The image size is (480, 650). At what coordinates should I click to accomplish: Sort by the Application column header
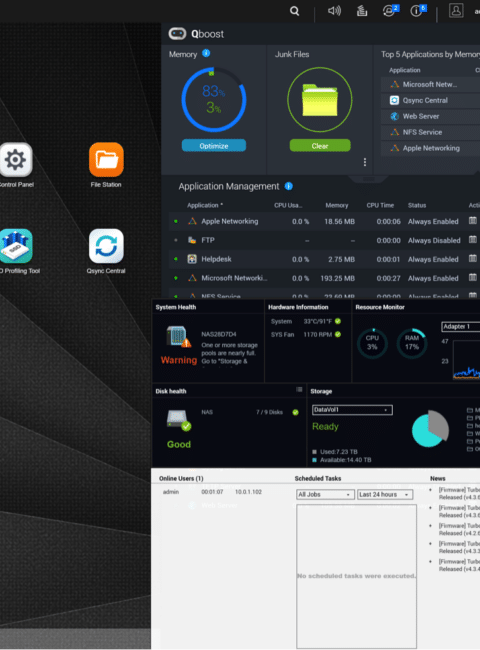(x=205, y=205)
